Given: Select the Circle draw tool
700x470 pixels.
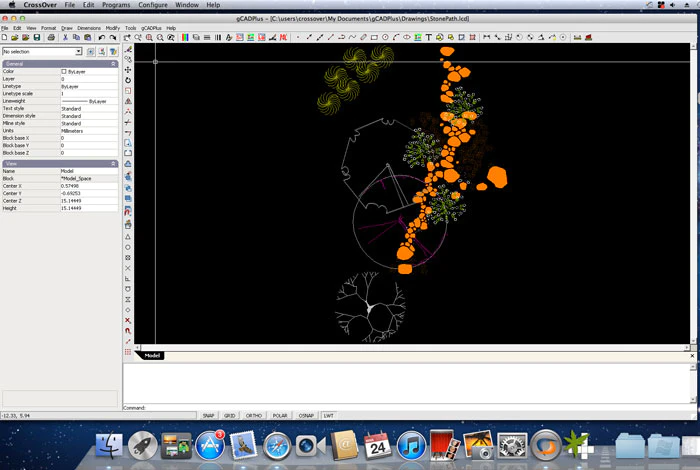Looking at the screenshot, I should (x=385, y=37).
